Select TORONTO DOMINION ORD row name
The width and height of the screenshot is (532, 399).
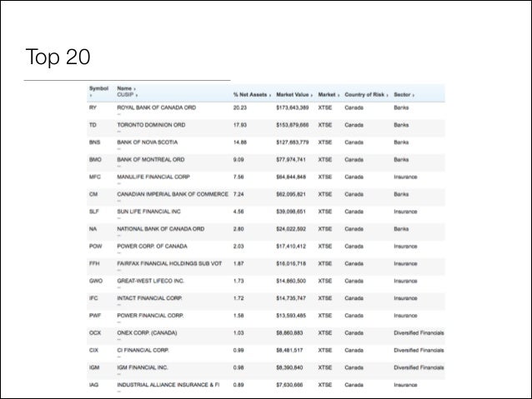pos(151,125)
